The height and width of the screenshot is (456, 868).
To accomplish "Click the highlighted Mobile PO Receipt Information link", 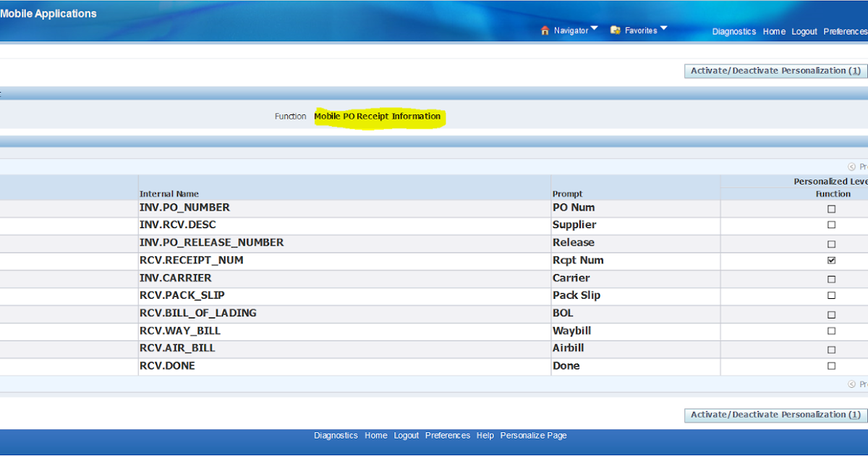I will tap(379, 116).
